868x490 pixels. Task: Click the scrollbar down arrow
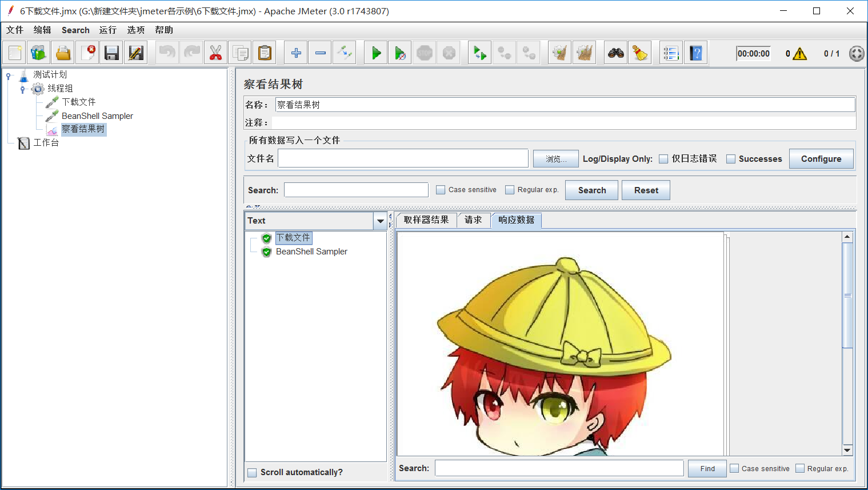(848, 451)
